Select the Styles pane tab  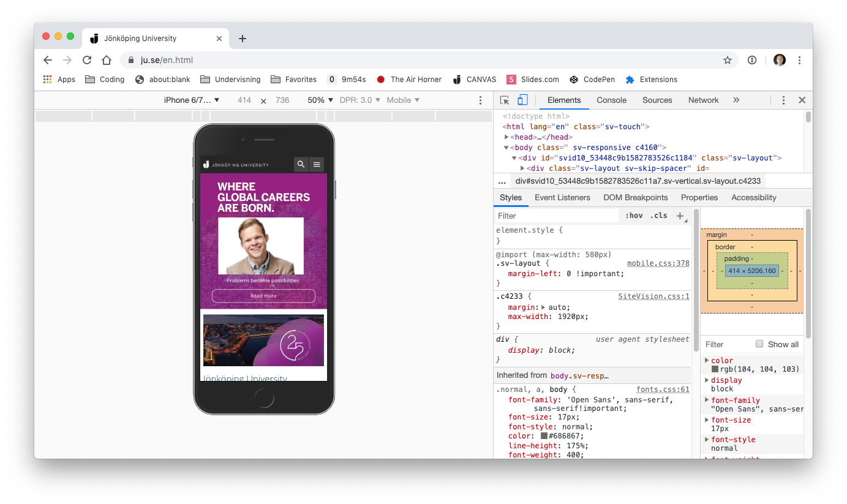511,198
